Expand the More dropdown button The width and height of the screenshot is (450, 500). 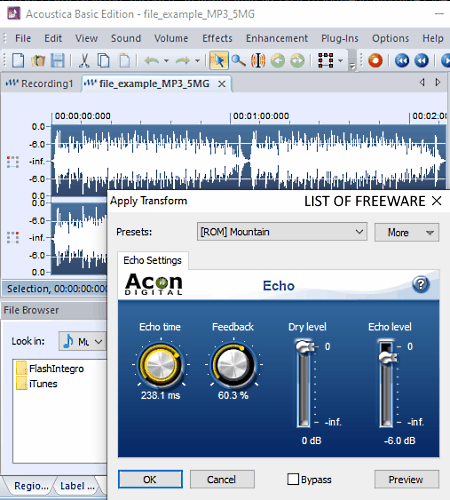click(x=407, y=232)
